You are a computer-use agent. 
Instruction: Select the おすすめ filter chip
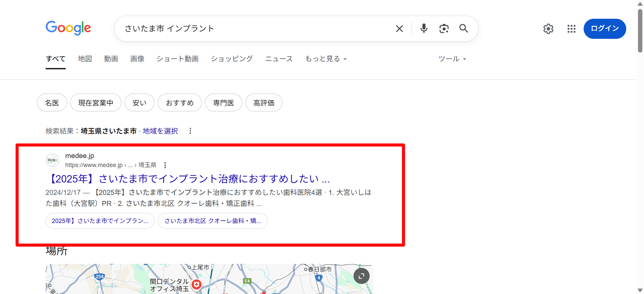click(x=180, y=102)
